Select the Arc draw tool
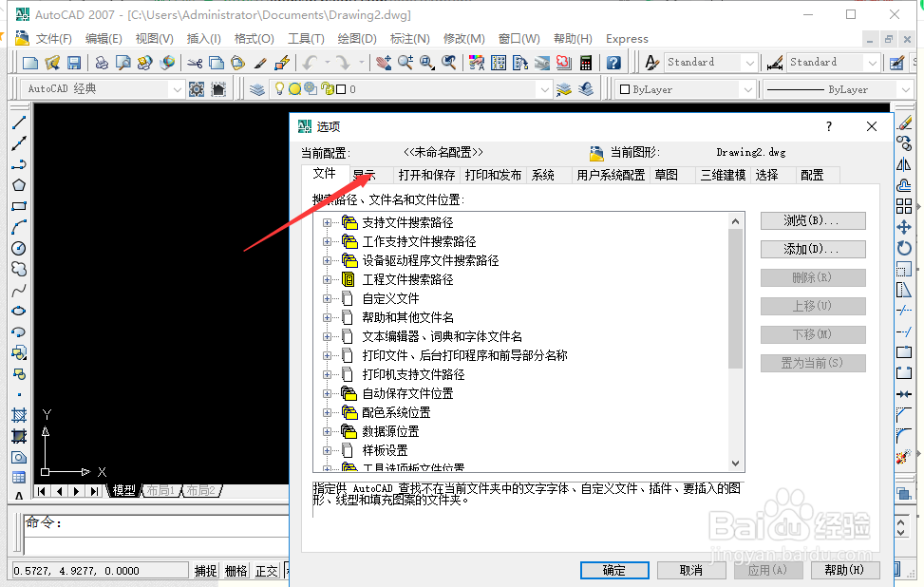 pos(19,227)
